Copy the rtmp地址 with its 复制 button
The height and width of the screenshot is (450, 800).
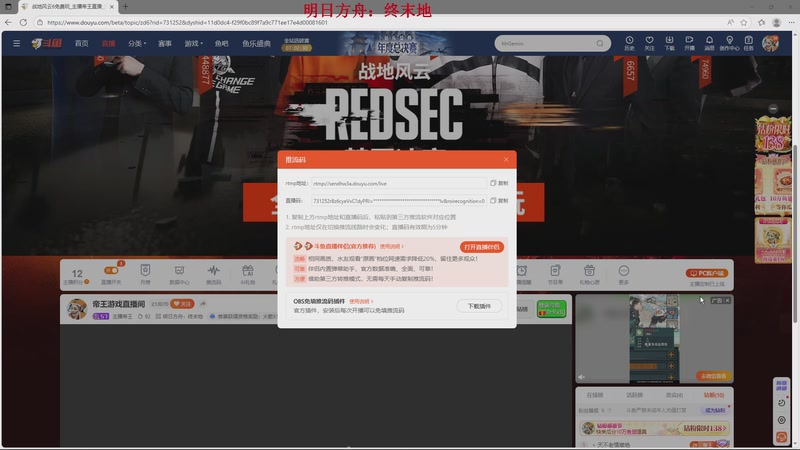click(499, 183)
